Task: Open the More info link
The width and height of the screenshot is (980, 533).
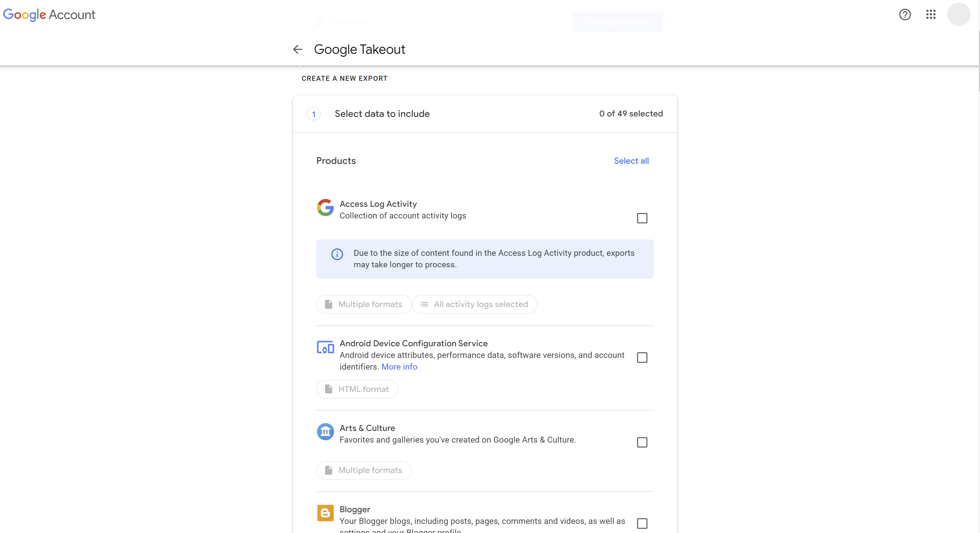Action: tap(399, 367)
